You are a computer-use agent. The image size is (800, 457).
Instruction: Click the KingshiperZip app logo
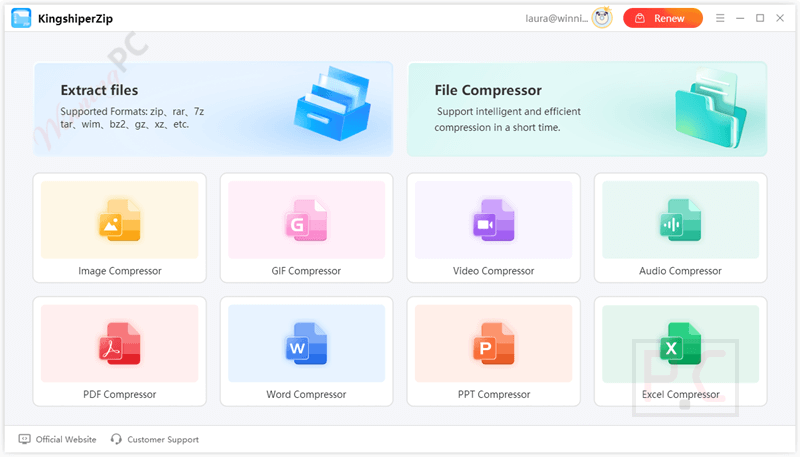click(x=21, y=18)
